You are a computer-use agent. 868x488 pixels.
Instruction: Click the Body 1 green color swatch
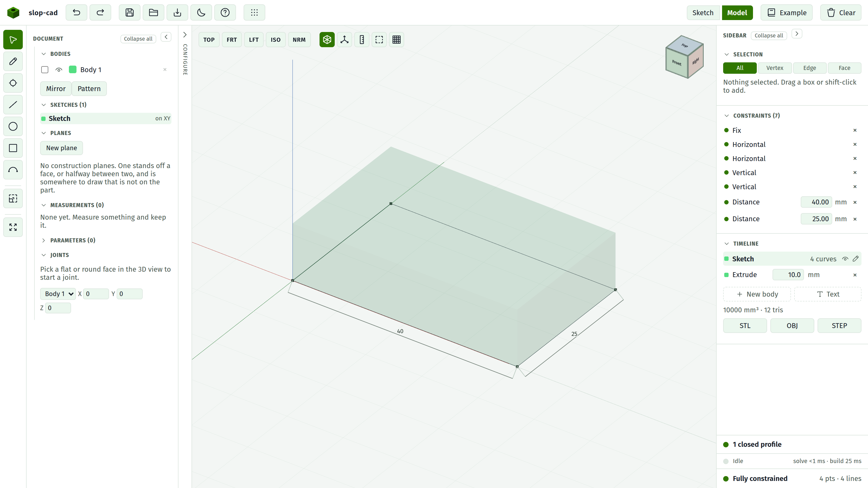[72, 70]
